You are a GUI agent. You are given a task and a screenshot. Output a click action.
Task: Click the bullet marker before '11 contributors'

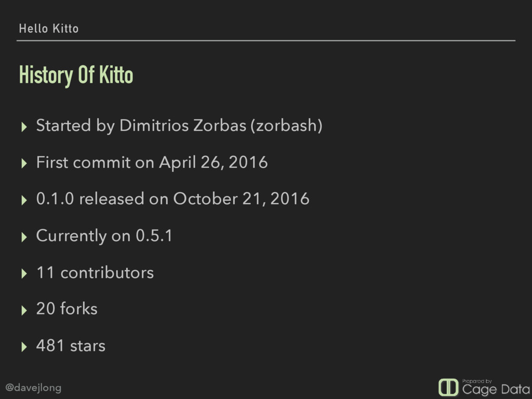pos(24,273)
